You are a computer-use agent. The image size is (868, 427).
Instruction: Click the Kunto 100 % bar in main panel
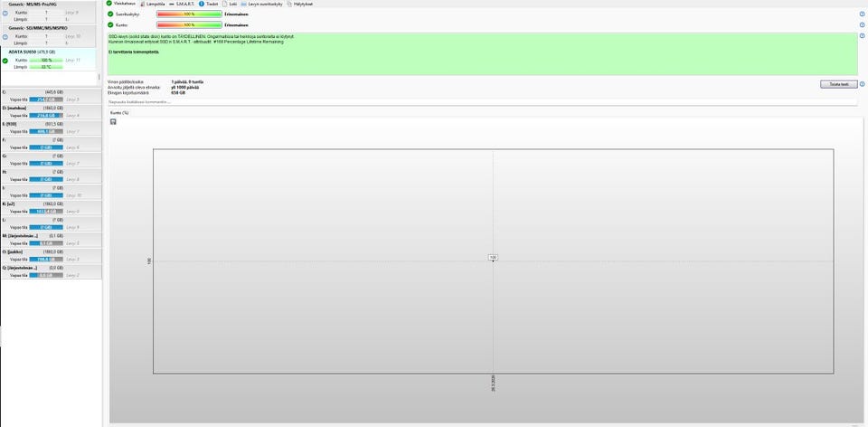189,25
